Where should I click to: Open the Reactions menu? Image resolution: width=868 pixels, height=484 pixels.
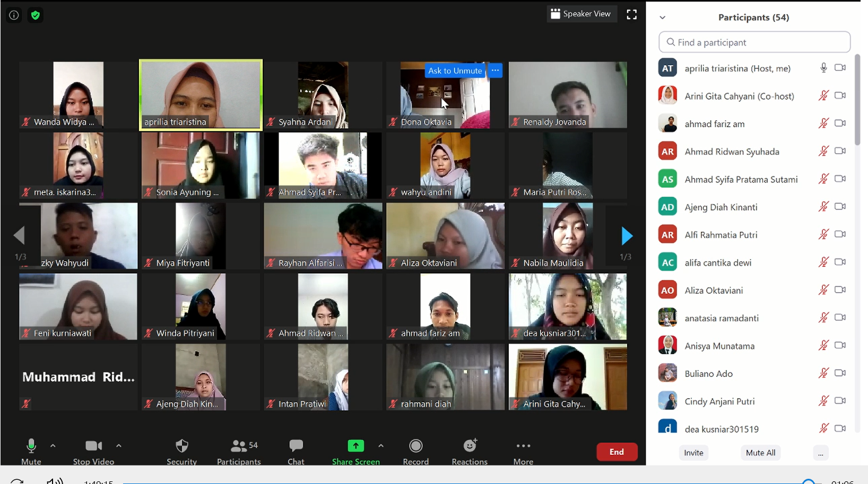coord(470,451)
